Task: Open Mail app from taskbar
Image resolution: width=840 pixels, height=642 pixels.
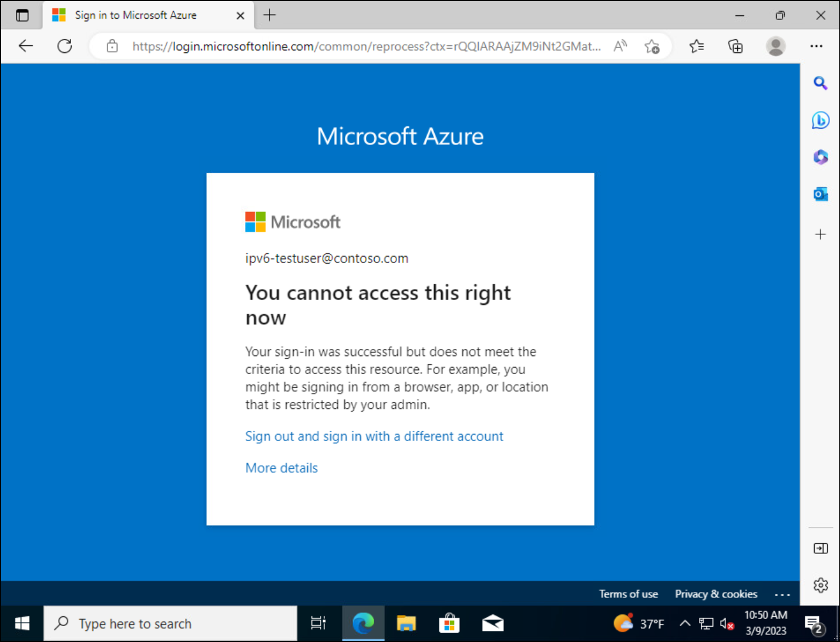Action: click(x=493, y=624)
